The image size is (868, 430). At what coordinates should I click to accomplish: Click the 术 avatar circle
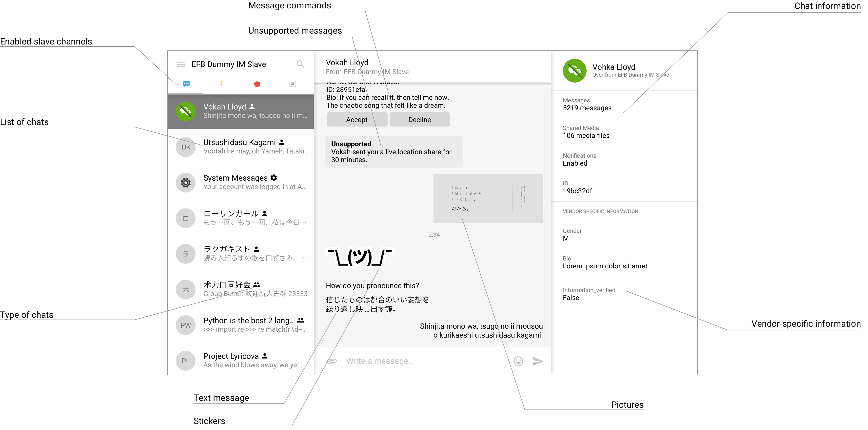pos(186,290)
